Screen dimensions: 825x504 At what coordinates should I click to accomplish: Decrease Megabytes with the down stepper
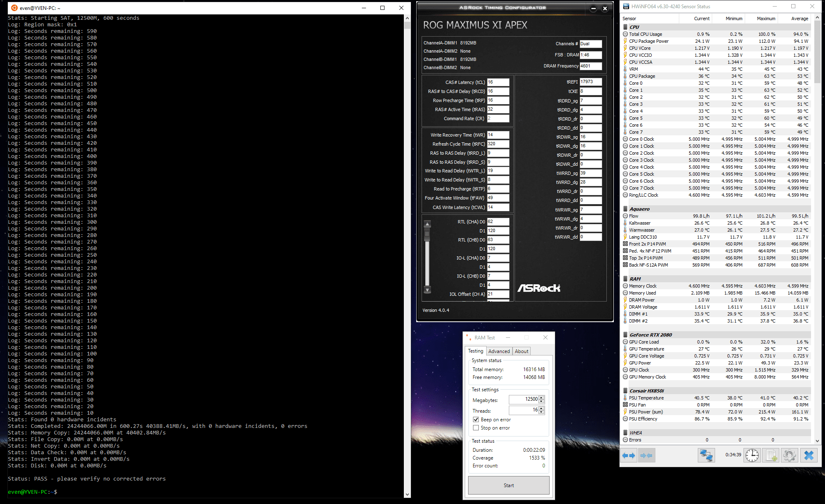click(542, 402)
